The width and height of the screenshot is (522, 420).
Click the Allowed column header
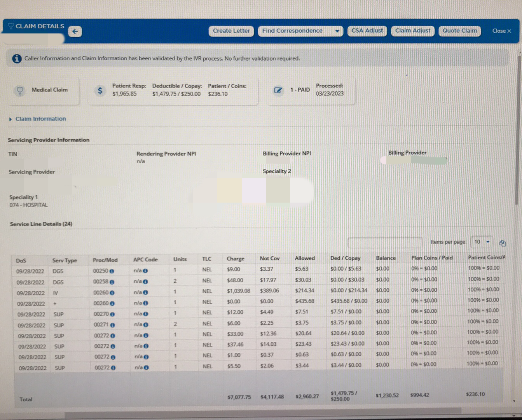coord(305,258)
